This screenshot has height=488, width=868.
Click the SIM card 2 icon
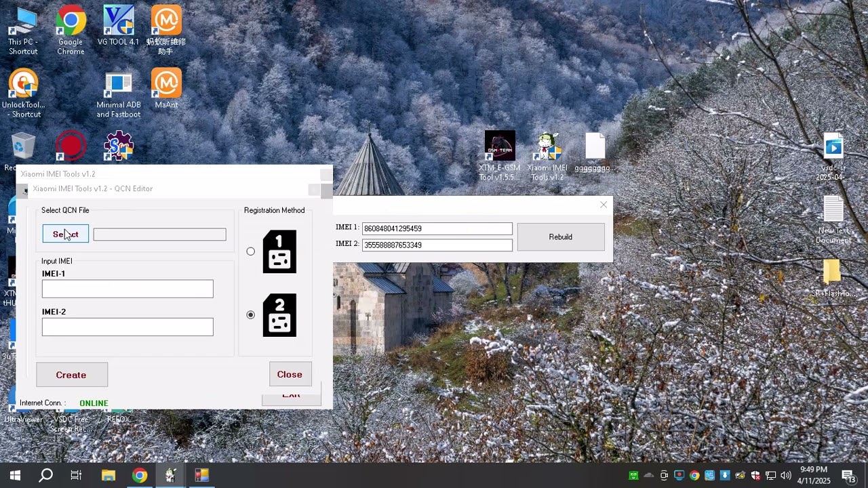279,315
